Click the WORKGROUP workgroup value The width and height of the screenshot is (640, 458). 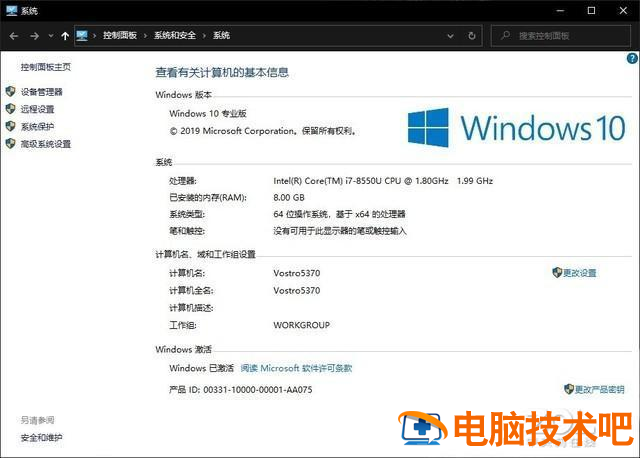(x=302, y=325)
